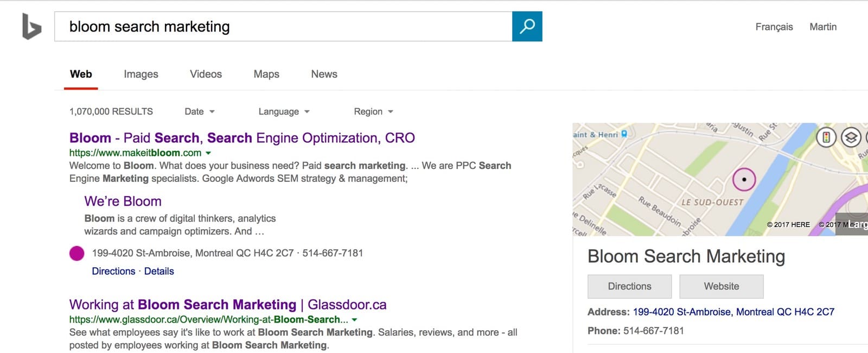Open the Date filter dropdown

coord(200,111)
